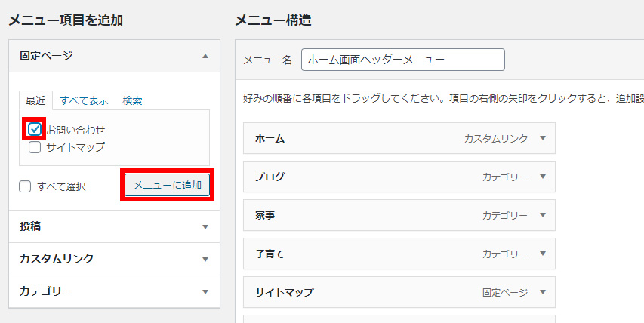
Task: Select the 最近 tab
Action: (x=35, y=100)
